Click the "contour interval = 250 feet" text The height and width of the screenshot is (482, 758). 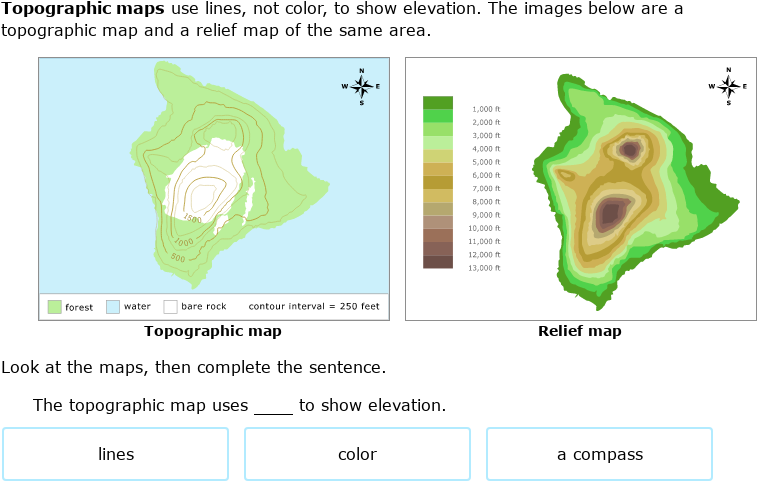coord(313,307)
